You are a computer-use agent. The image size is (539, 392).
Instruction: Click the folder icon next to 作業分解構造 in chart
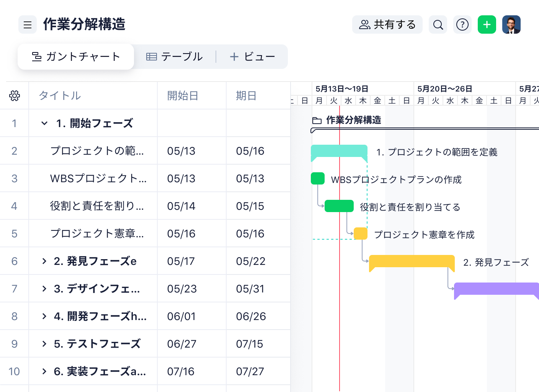(317, 121)
